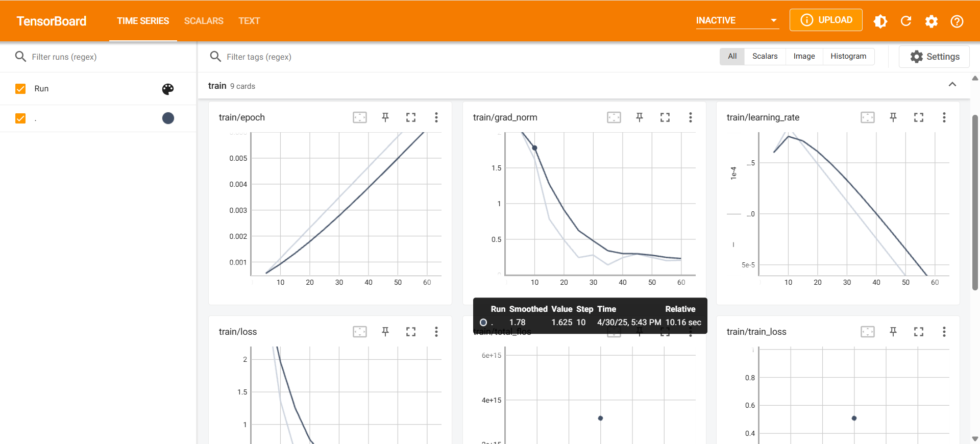Collapse the train cards group
Viewport: 980px width, 444px height.
(952, 85)
